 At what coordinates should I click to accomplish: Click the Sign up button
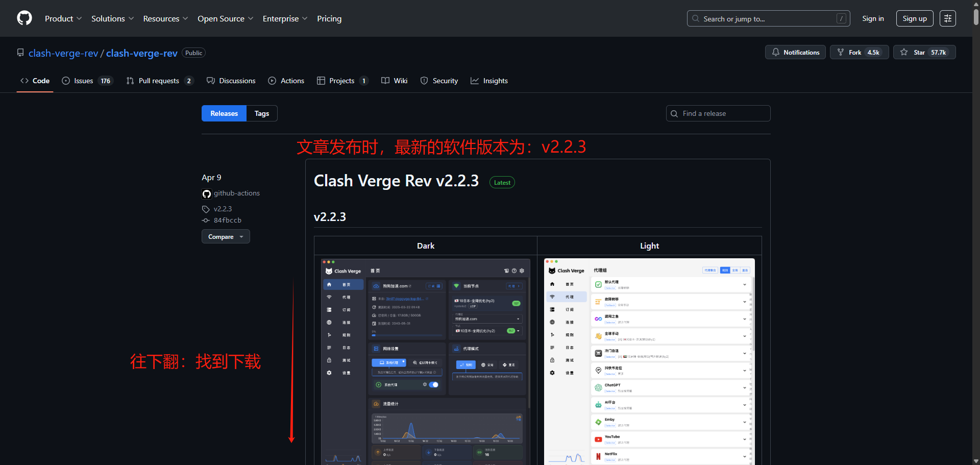coord(914,18)
